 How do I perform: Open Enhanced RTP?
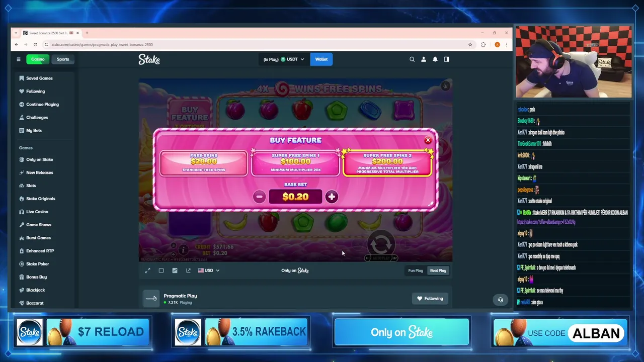pos(40,251)
